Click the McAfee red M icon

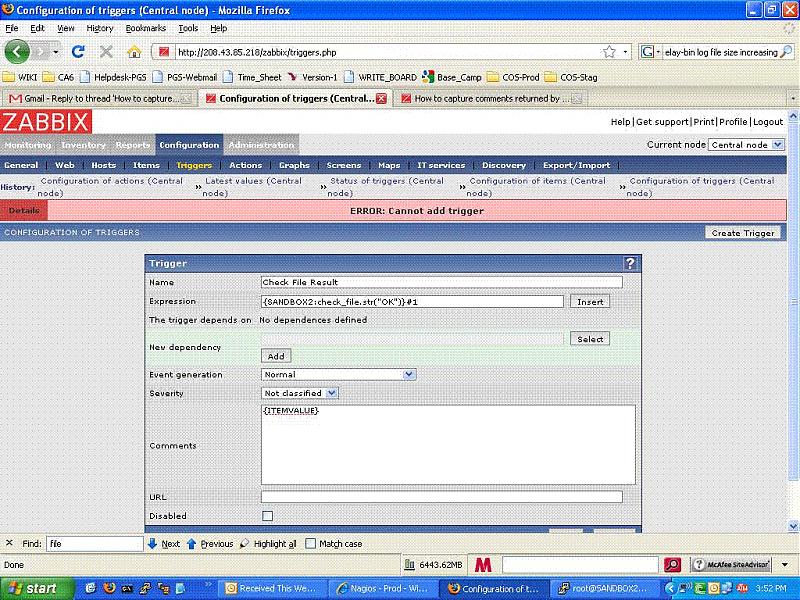click(x=484, y=565)
